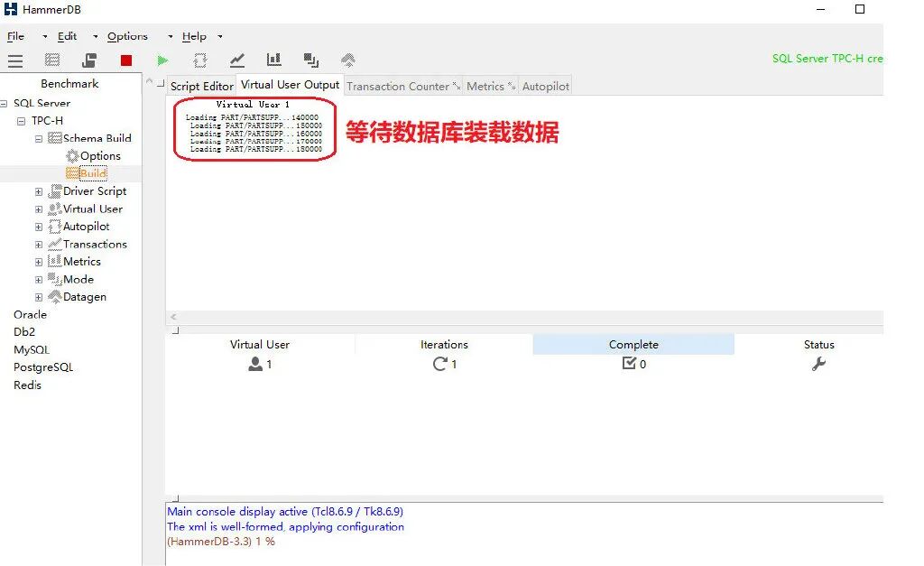Collapse the SQL Server tree node
Image resolution: width=924 pixels, height=566 pixels.
tap(4, 104)
